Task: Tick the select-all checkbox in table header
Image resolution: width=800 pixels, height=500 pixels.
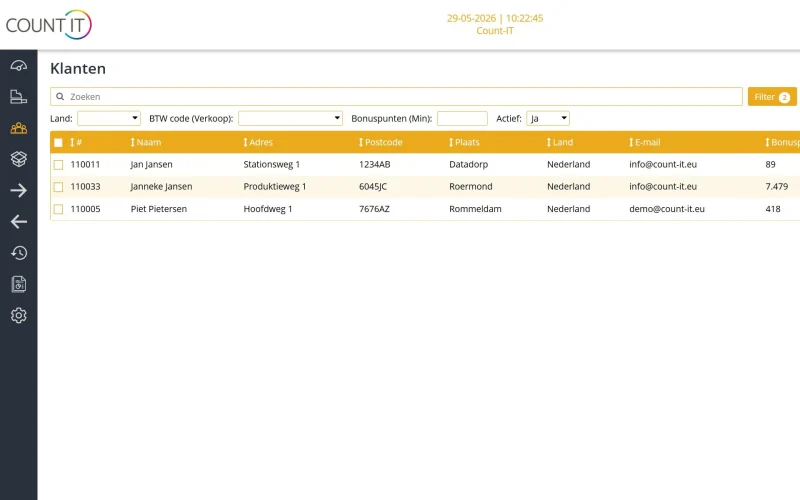Action: click(x=58, y=142)
